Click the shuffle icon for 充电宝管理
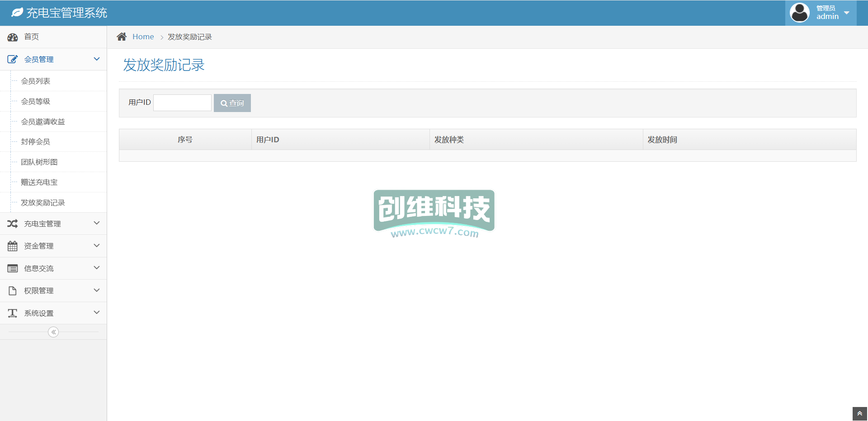Viewport: 868px width, 421px height. click(x=13, y=224)
